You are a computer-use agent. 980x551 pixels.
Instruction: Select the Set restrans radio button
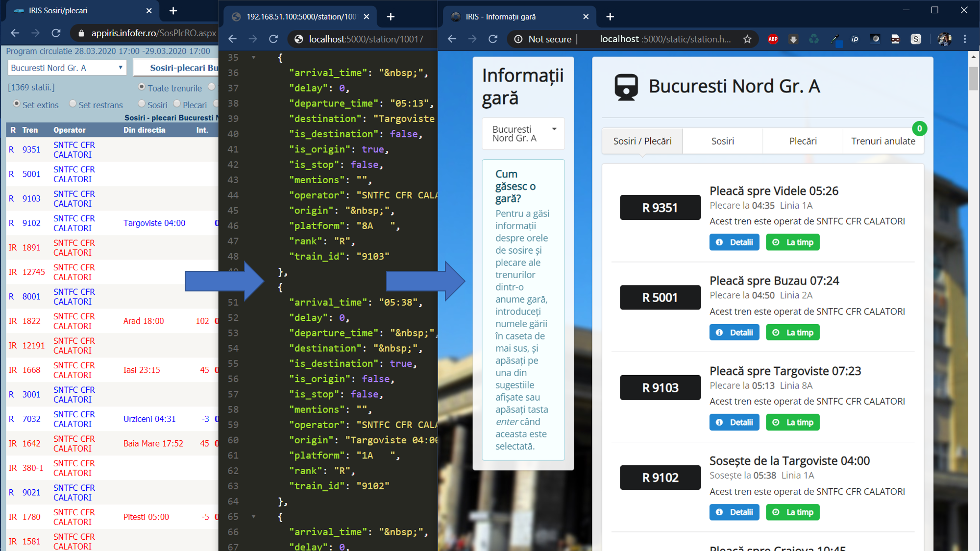73,104
